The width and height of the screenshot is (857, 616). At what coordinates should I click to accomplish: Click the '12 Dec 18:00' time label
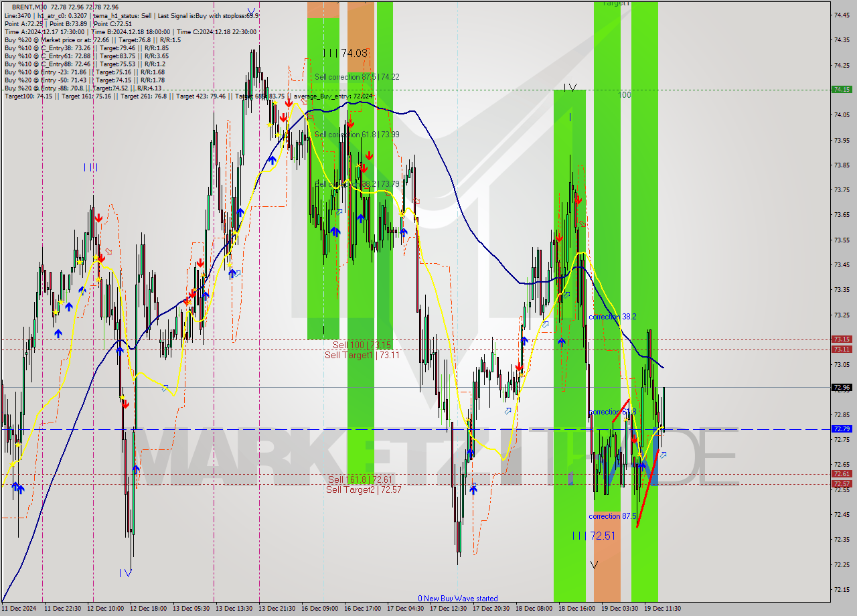click(149, 609)
